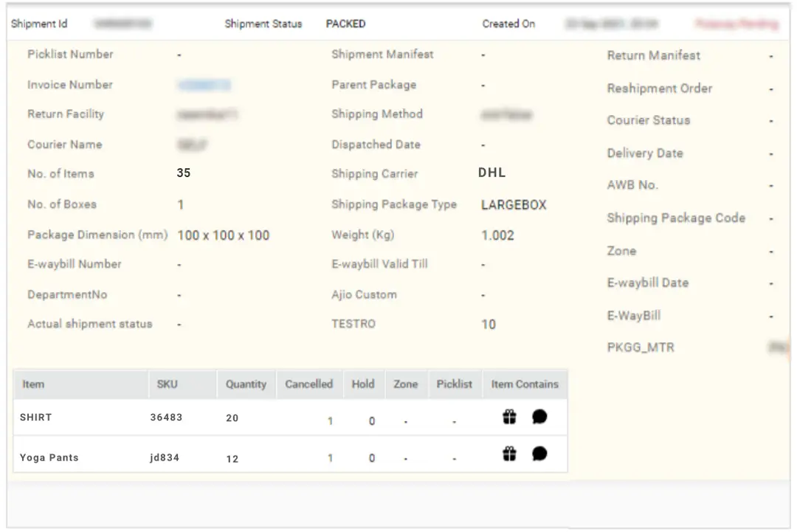Click quantity 12 in Yoga Pants row
Screen dimensions: 797x532
[232, 459]
